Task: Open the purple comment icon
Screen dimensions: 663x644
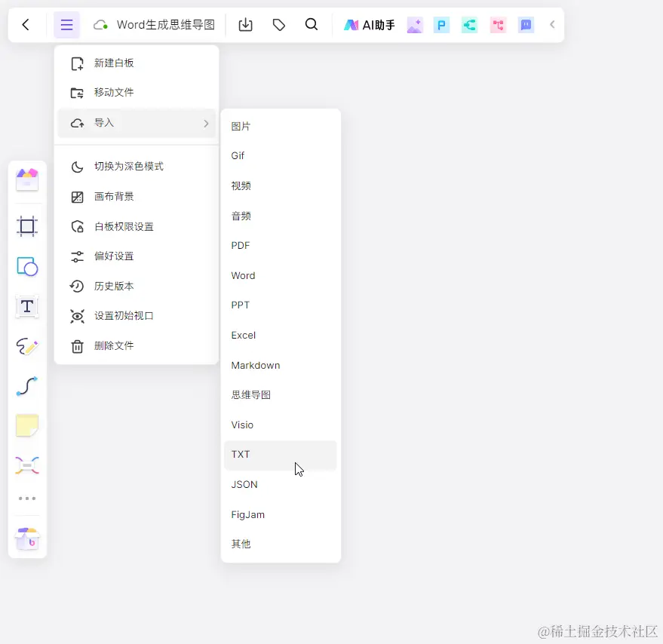Action: pyautogui.click(x=526, y=25)
